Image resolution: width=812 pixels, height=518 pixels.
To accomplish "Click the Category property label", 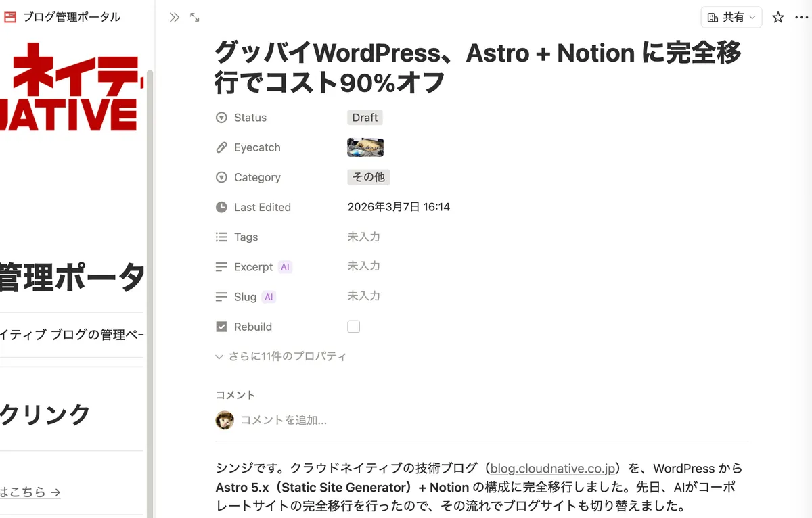I will click(x=257, y=177).
